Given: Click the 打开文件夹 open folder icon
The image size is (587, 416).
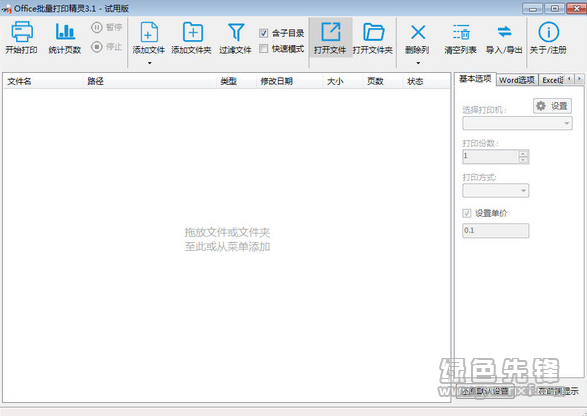Looking at the screenshot, I should coord(373,32).
